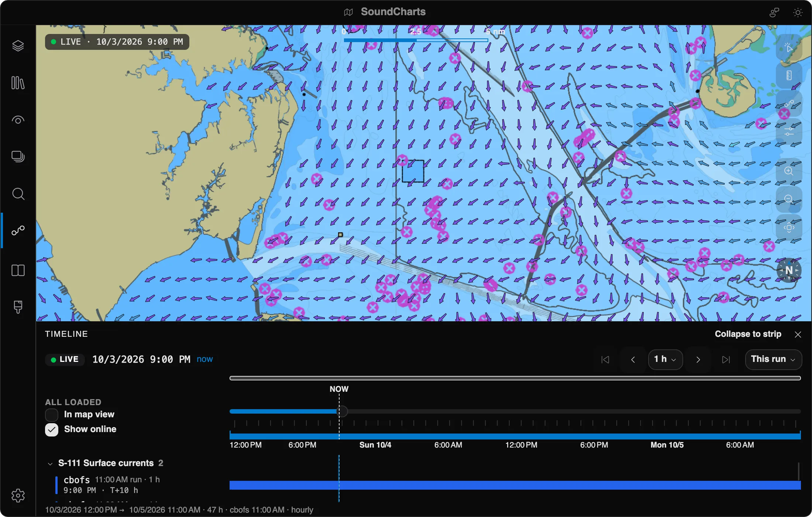Click the cbofs blue coverage bar
812x517 pixels.
coord(515,485)
